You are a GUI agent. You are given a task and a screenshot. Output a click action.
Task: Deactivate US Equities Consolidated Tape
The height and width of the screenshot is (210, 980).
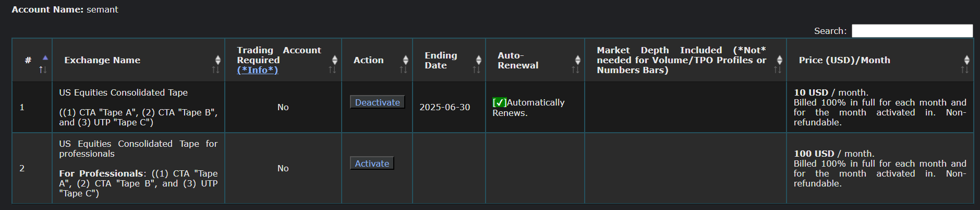coord(377,102)
